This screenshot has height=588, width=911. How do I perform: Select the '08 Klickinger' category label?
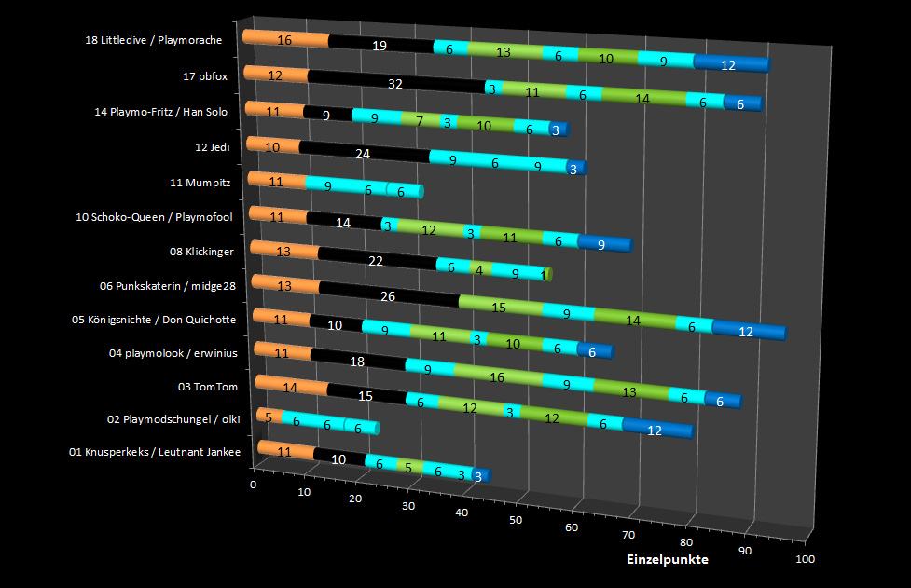(201, 251)
